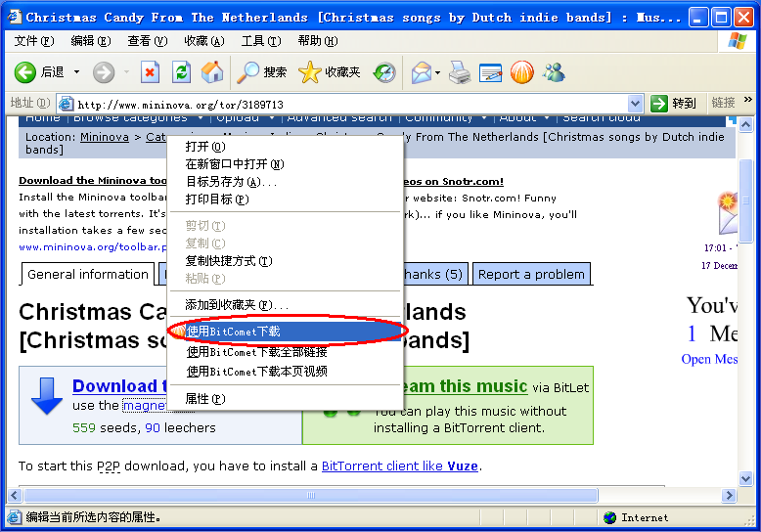The width and height of the screenshot is (761, 532).
Task: Switch to General information tab
Action: [88, 274]
